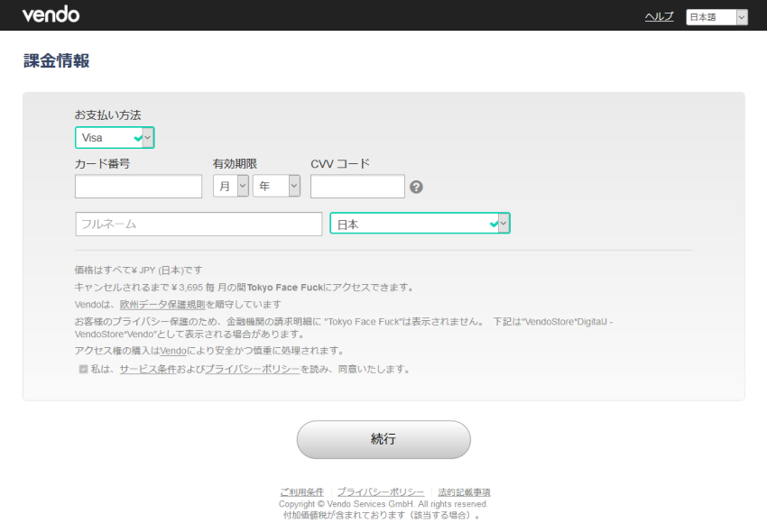Open the 日本語 language dropdown
The width and height of the screenshot is (767, 532).
click(x=716, y=17)
